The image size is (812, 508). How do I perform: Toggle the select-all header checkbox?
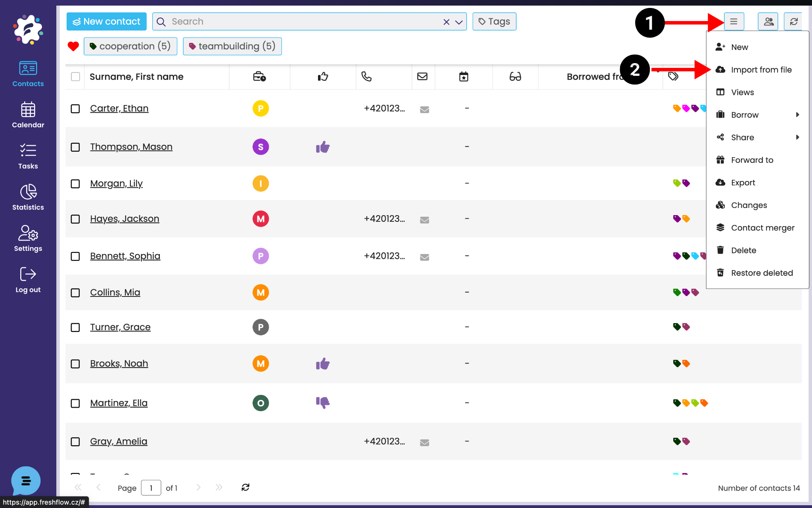tap(75, 77)
